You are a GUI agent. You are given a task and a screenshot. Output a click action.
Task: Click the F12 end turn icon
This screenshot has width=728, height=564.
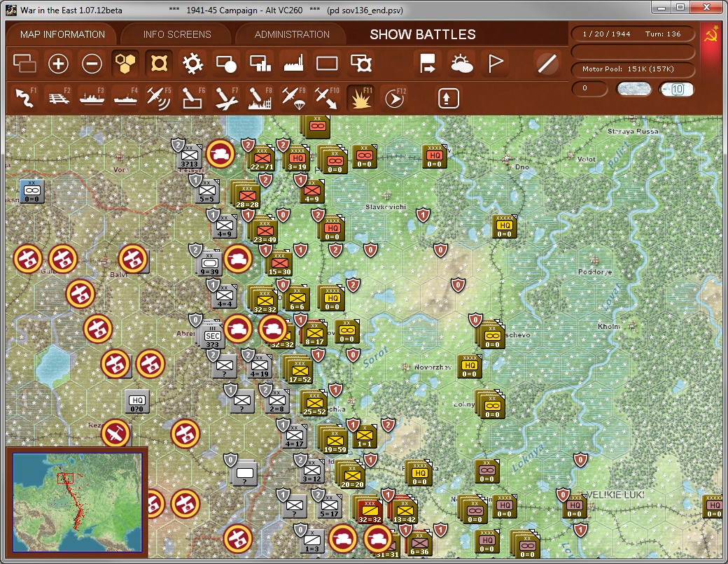[x=394, y=98]
